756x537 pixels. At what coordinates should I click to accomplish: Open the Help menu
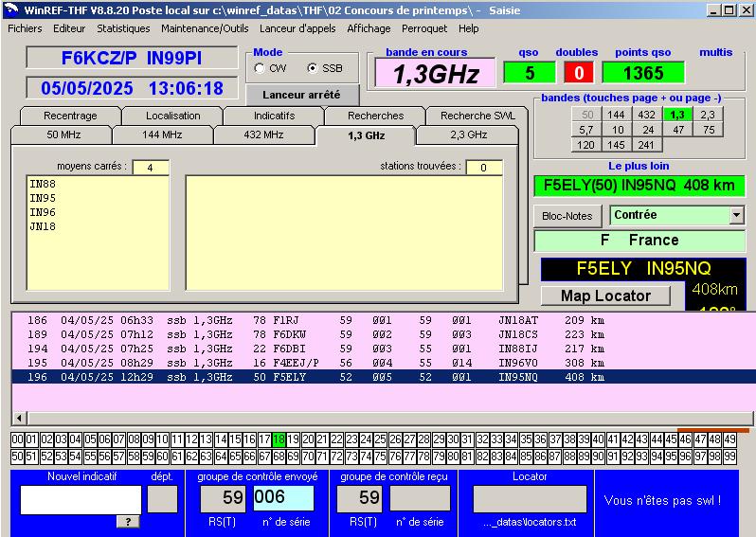[469, 28]
